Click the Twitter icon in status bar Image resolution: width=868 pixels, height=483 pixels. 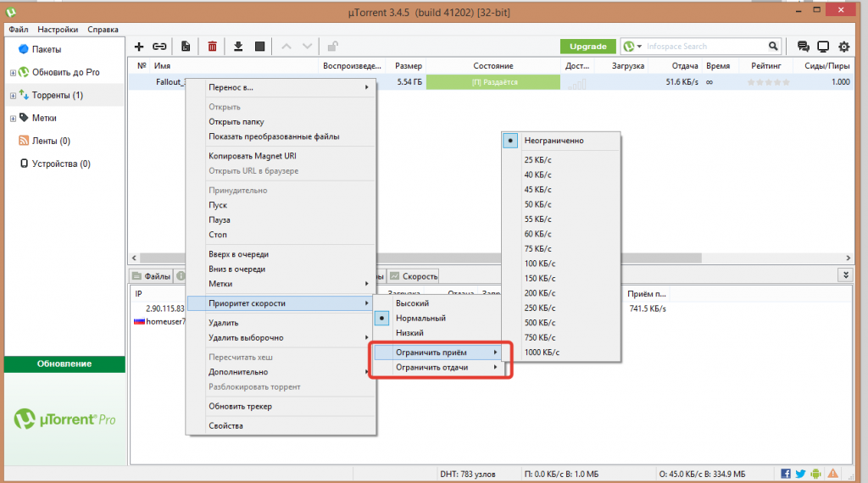800,473
